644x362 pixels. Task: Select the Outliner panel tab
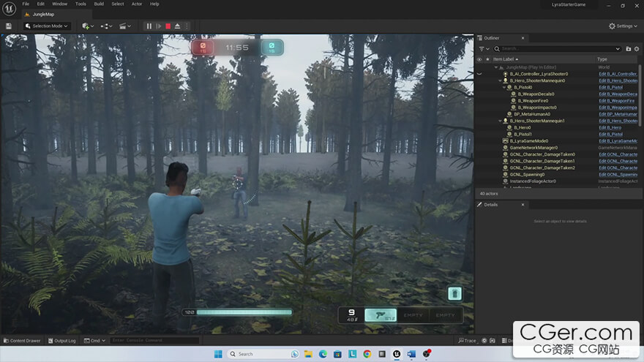[x=491, y=38]
